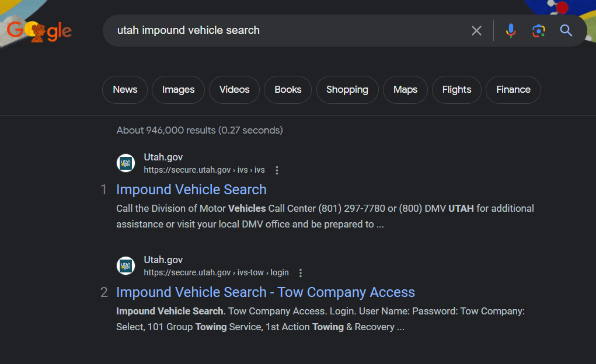Click the Utah.gov favicon for the first result
Viewport: 596px width, 364px height.
(x=126, y=163)
